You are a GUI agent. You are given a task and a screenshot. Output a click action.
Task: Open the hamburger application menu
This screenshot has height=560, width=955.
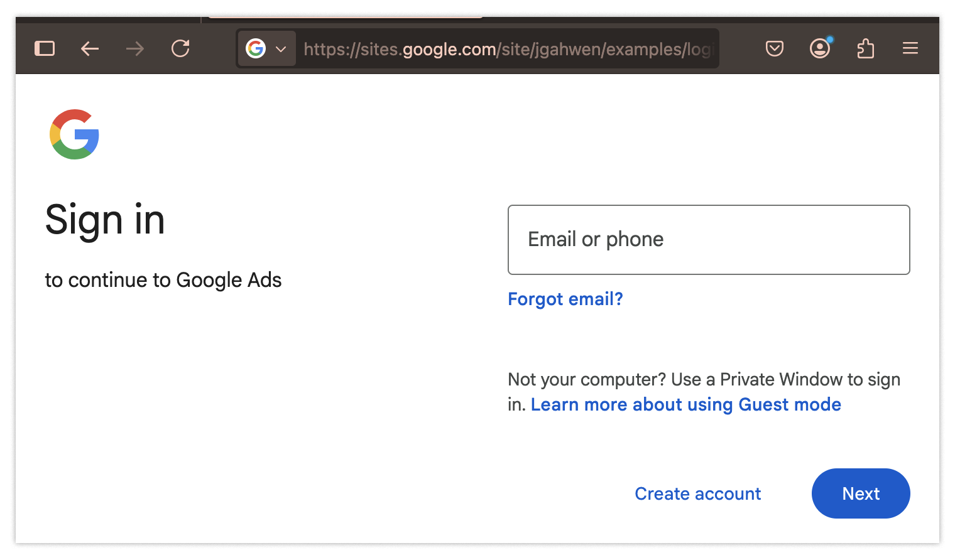pos(910,48)
